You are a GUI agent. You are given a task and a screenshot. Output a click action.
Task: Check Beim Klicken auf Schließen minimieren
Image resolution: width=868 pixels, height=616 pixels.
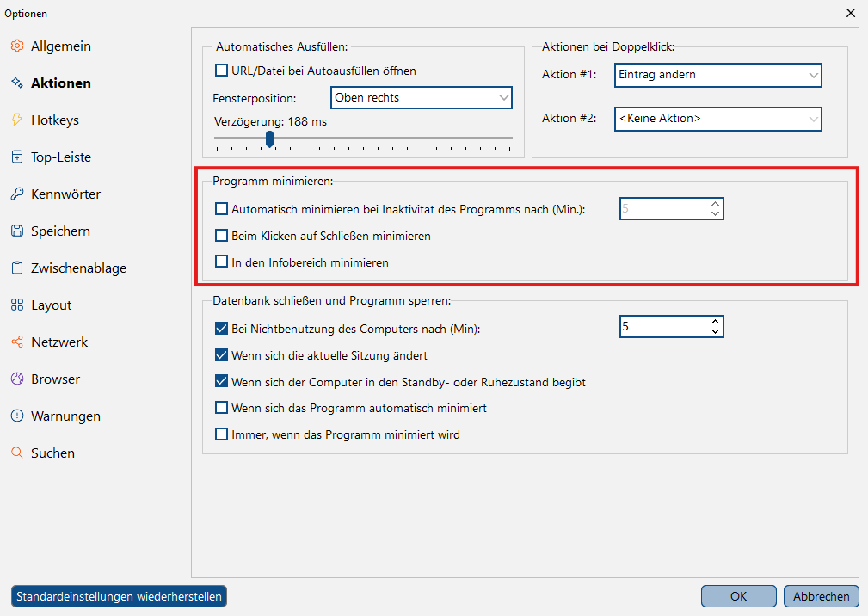[221, 235]
